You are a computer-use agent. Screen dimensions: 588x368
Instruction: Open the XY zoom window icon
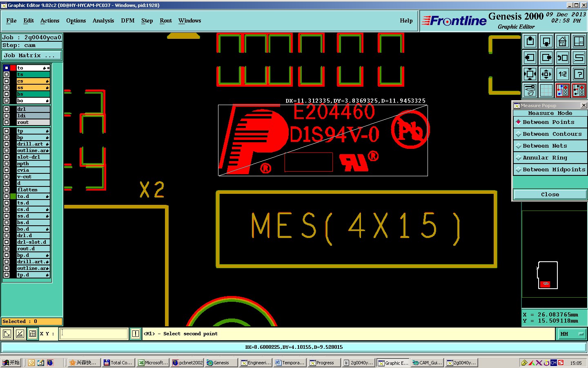point(579,41)
